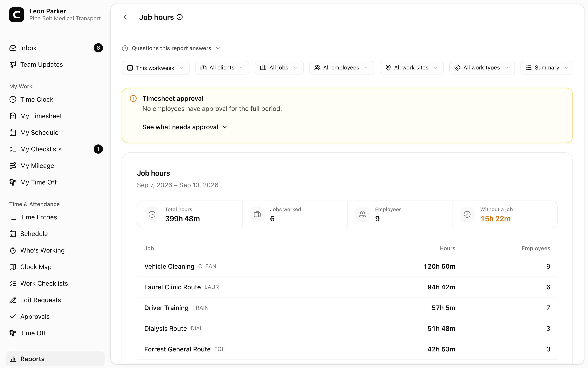588x368 pixels.
Task: Click the Total hours clock icon
Action: 152,214
